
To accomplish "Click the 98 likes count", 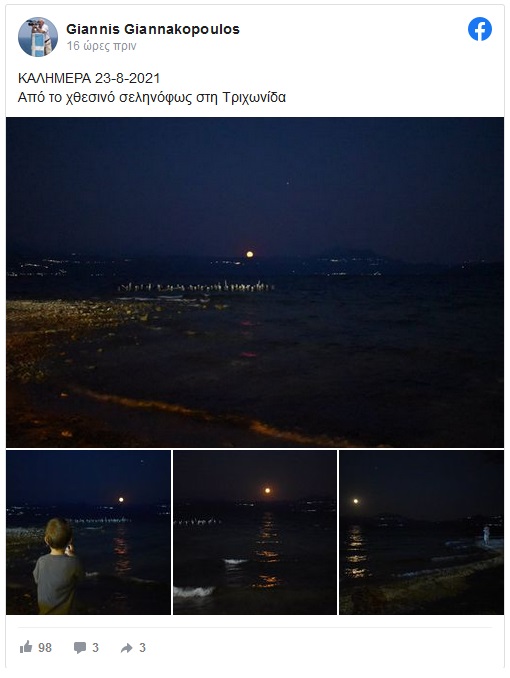I will [45, 648].
